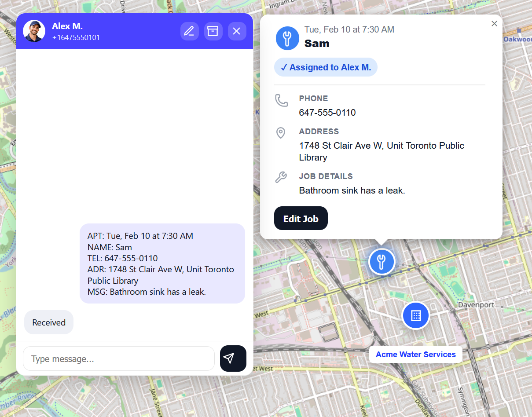The image size is (532, 417).
Task: Click the building icon for Acme Water Services
Action: [x=415, y=315]
